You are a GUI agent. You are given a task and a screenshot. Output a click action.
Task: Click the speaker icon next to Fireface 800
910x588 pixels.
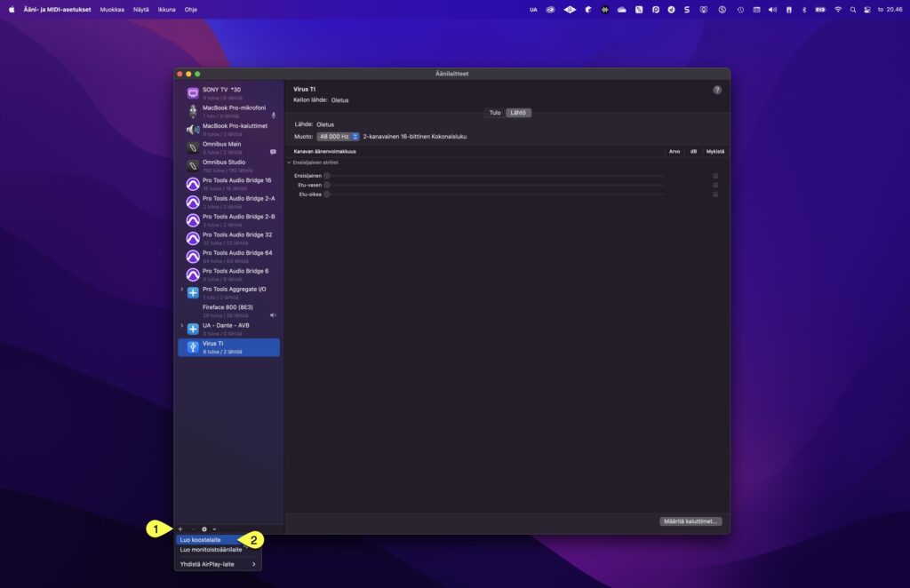pyautogui.click(x=272, y=314)
